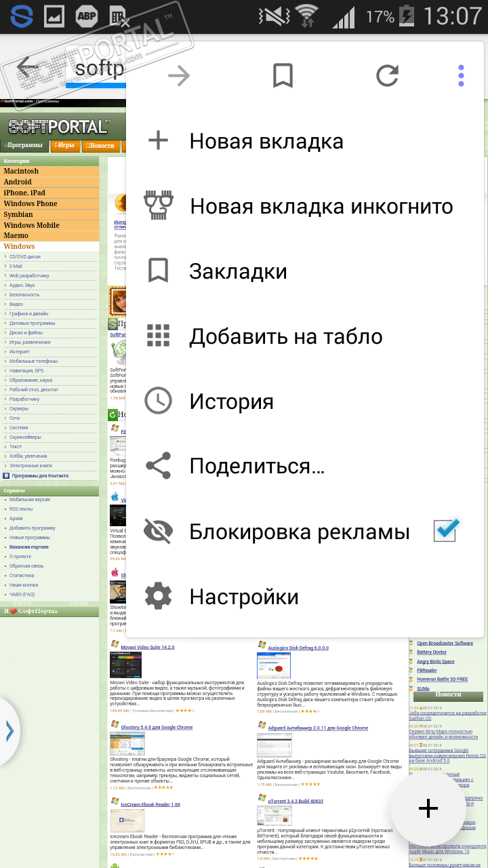
Task: Go back using the browser back arrow
Action: coord(28,67)
